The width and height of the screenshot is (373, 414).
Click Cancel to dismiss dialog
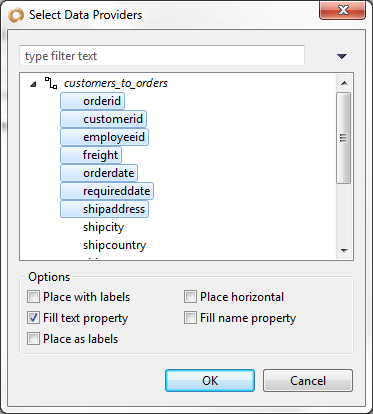pyautogui.click(x=308, y=380)
